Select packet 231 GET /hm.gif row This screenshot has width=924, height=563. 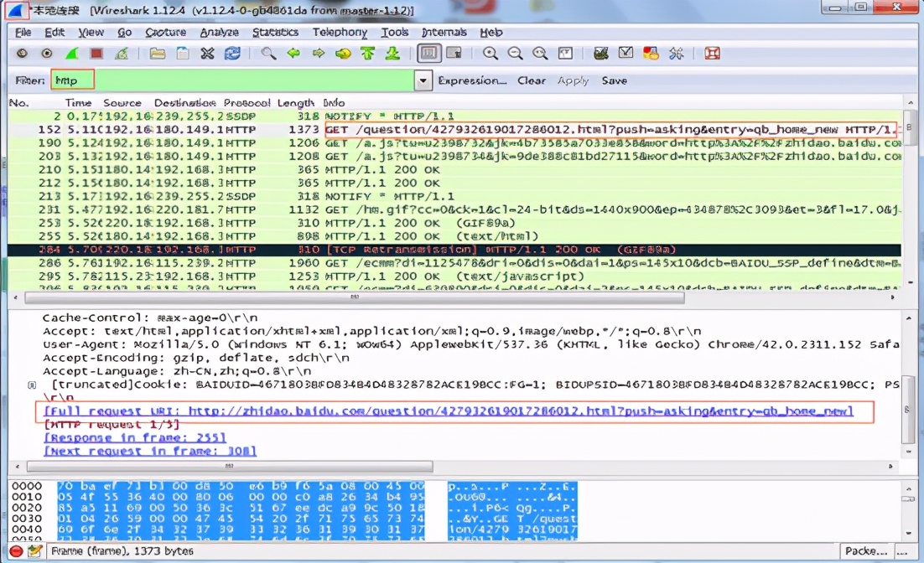(x=454, y=209)
